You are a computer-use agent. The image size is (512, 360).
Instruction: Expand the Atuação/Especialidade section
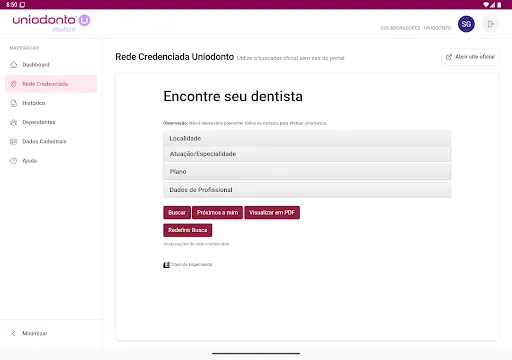(x=307, y=154)
